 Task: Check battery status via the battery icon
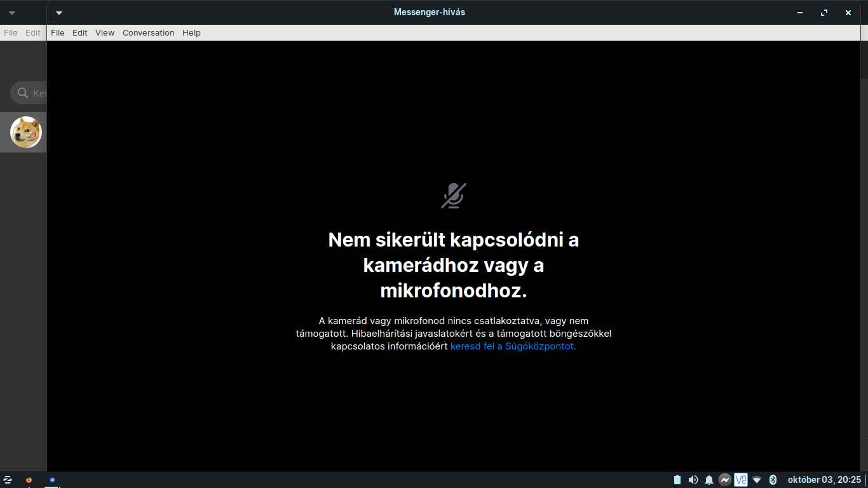[x=677, y=479]
